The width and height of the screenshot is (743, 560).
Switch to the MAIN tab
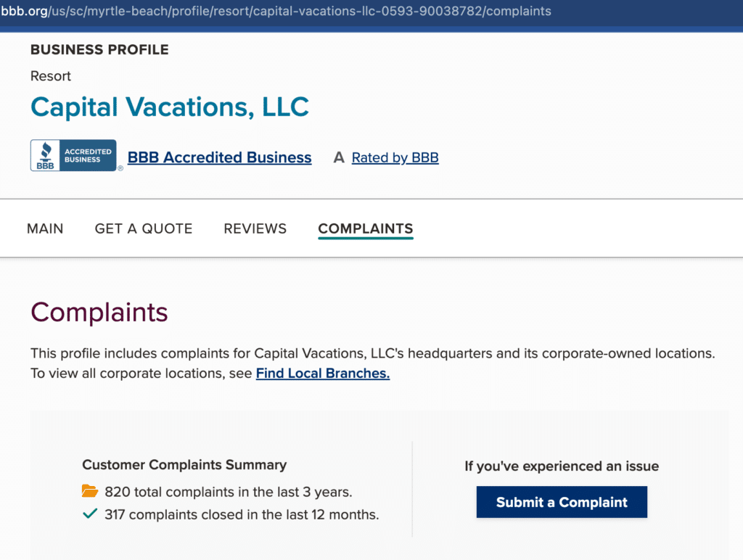pos(45,228)
